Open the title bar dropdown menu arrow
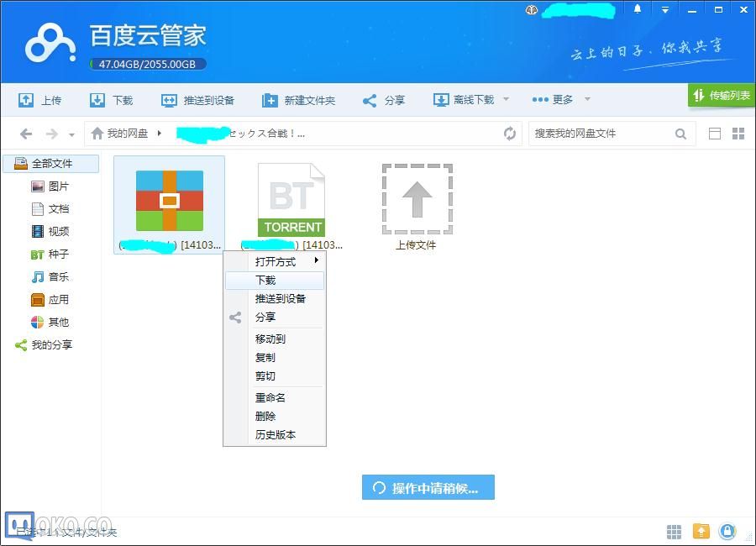 tap(665, 9)
